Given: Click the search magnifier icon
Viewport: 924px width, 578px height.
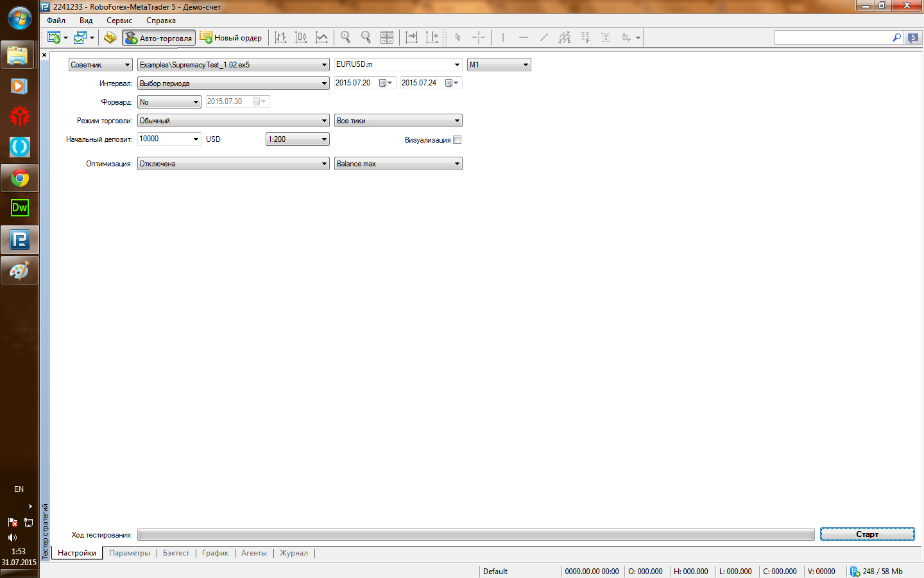Looking at the screenshot, I should coord(896,38).
